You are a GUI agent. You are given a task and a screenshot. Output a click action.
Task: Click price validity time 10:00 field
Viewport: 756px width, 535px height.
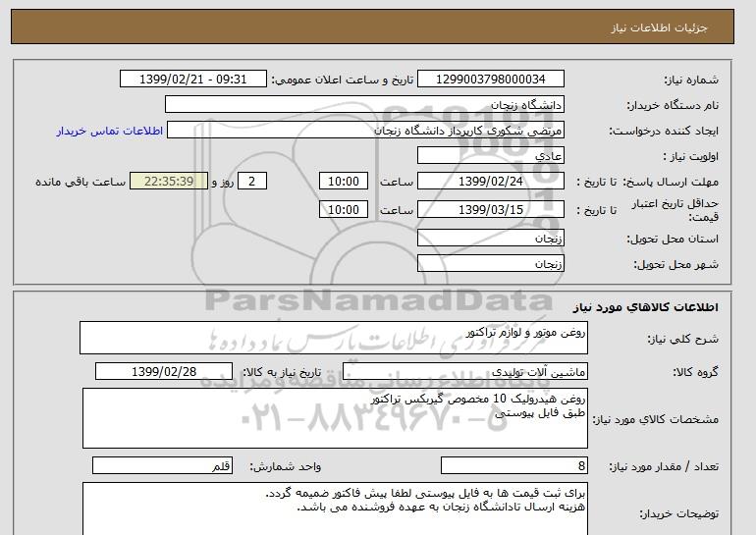(344, 210)
